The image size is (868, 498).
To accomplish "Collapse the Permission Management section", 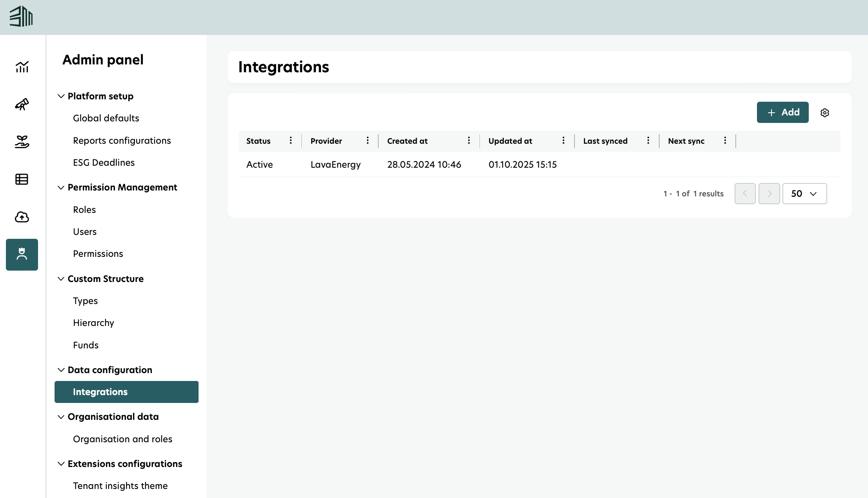I will click(x=61, y=187).
